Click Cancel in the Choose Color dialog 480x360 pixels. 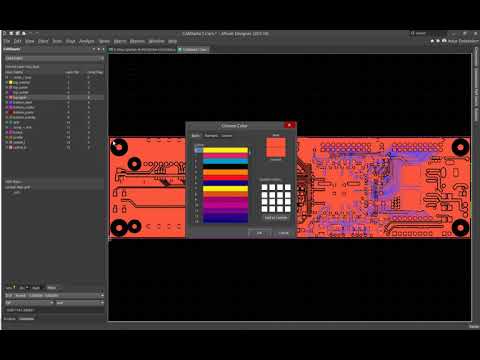click(283, 233)
